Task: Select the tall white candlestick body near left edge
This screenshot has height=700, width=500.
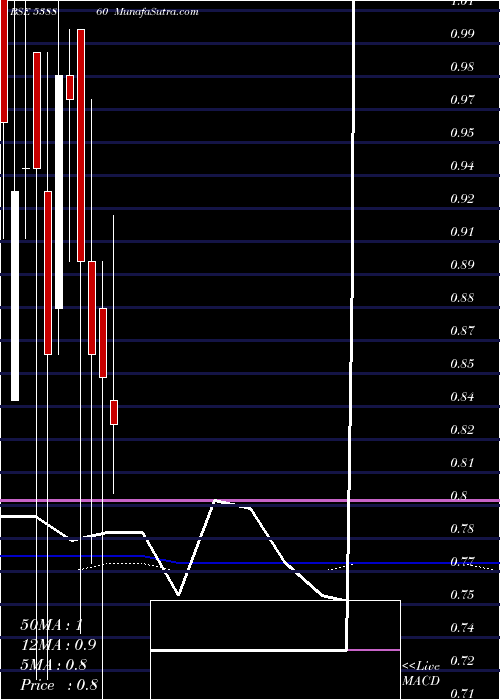Action: [15, 296]
